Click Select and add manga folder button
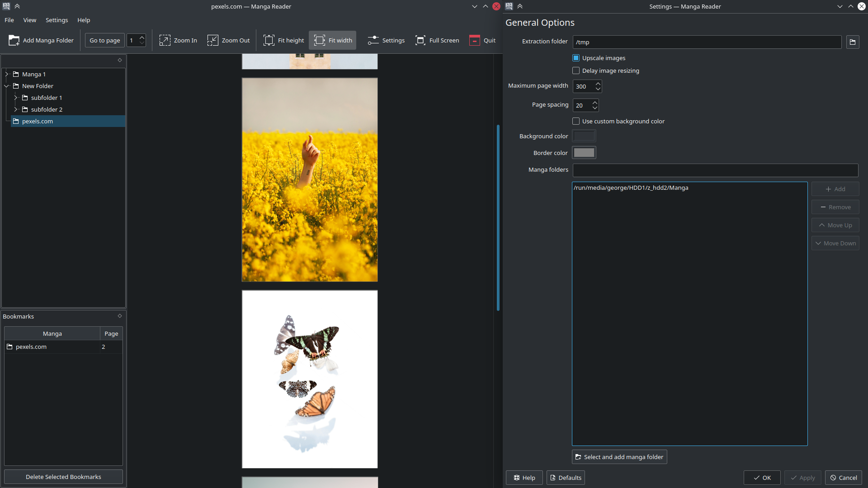The height and width of the screenshot is (488, 868). (619, 457)
